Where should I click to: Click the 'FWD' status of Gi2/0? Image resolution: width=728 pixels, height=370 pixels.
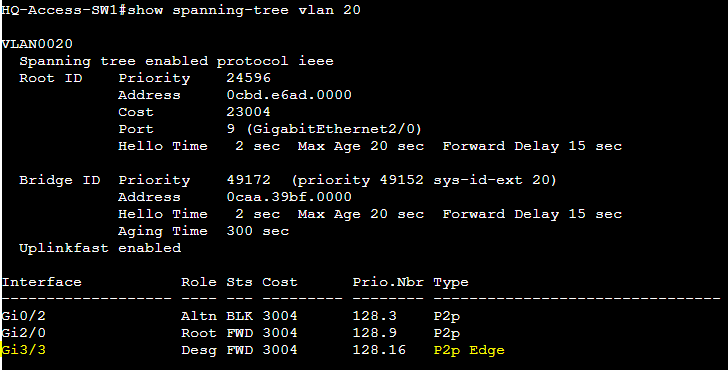click(239, 333)
